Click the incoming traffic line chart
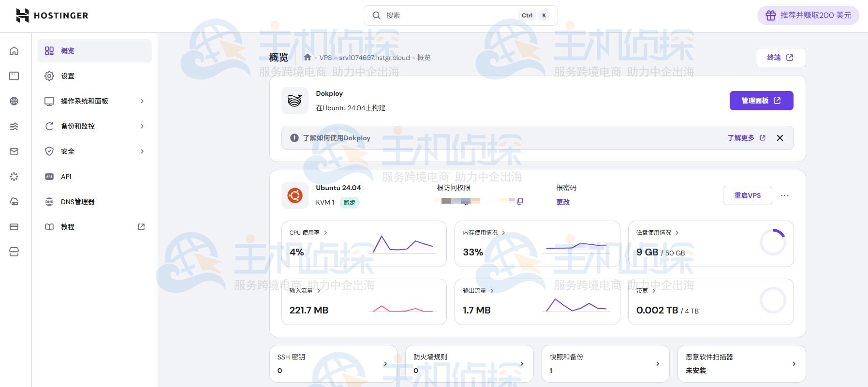This screenshot has height=387, width=868. [403, 308]
